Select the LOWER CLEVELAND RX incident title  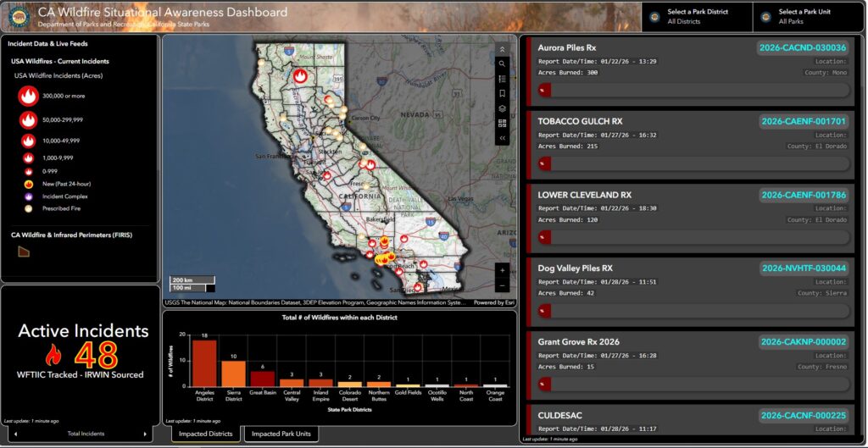[x=585, y=196]
